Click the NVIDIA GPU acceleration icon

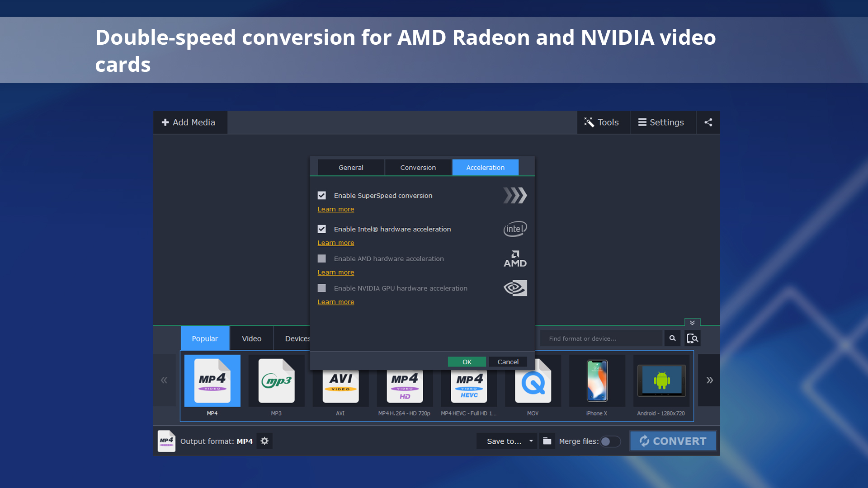point(514,288)
